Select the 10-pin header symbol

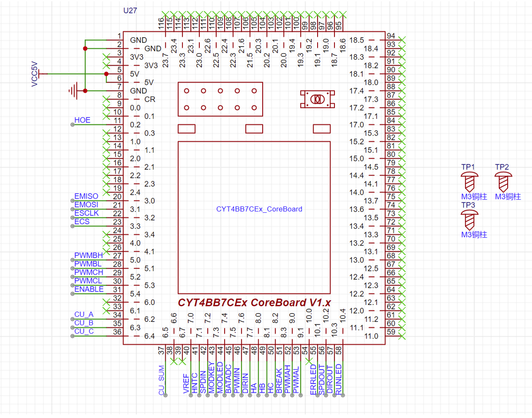click(220, 99)
